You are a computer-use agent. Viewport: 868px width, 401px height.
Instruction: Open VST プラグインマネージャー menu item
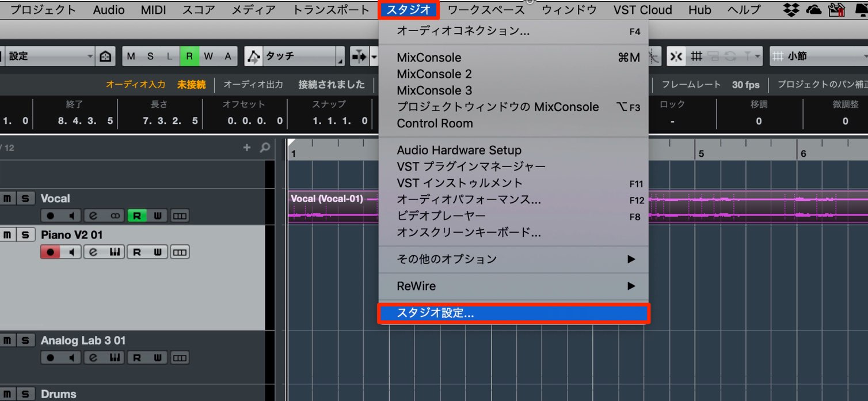click(x=513, y=167)
